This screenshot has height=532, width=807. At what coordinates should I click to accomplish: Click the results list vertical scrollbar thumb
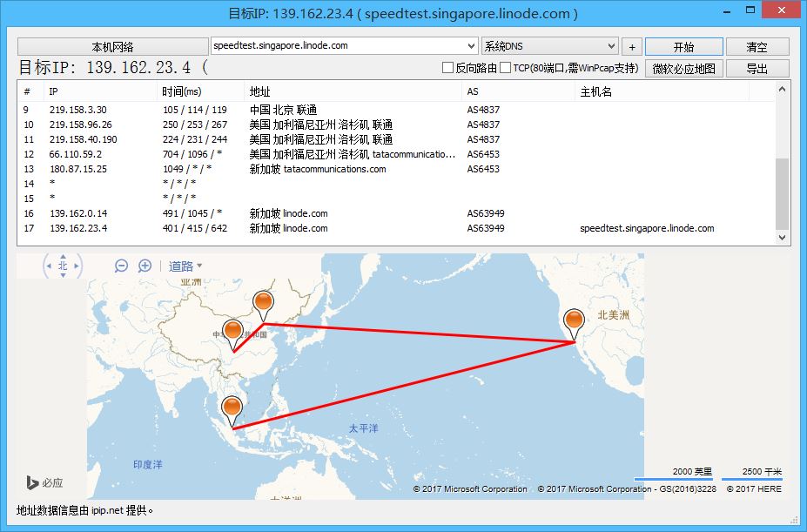pos(782,192)
